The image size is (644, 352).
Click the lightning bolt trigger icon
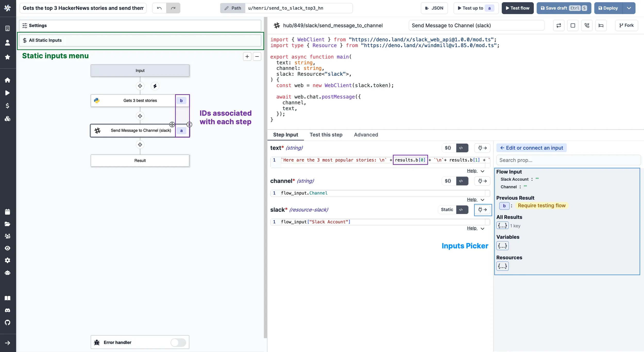155,86
